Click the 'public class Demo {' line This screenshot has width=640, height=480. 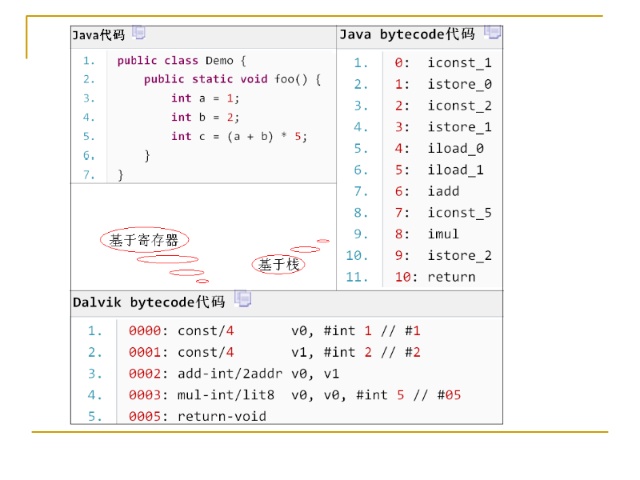[x=181, y=60]
